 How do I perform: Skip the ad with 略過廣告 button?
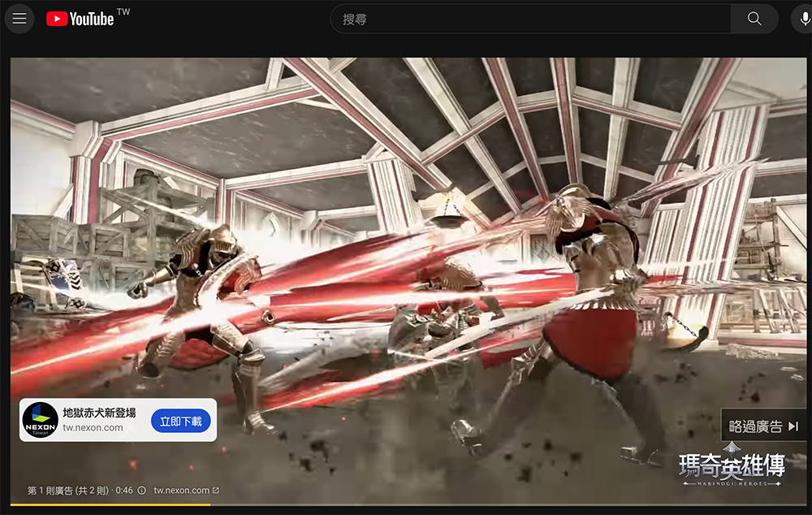764,426
